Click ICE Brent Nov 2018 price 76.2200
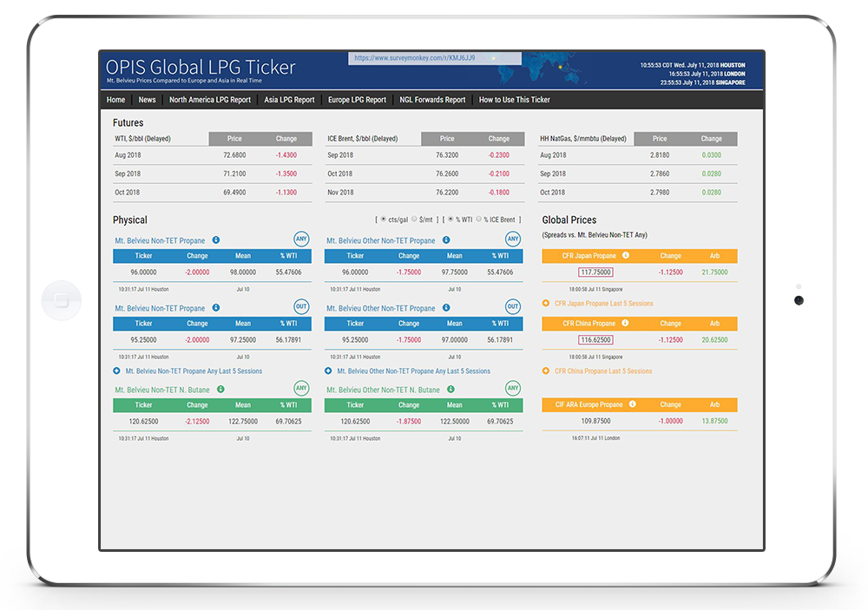868x610 pixels. (x=447, y=193)
